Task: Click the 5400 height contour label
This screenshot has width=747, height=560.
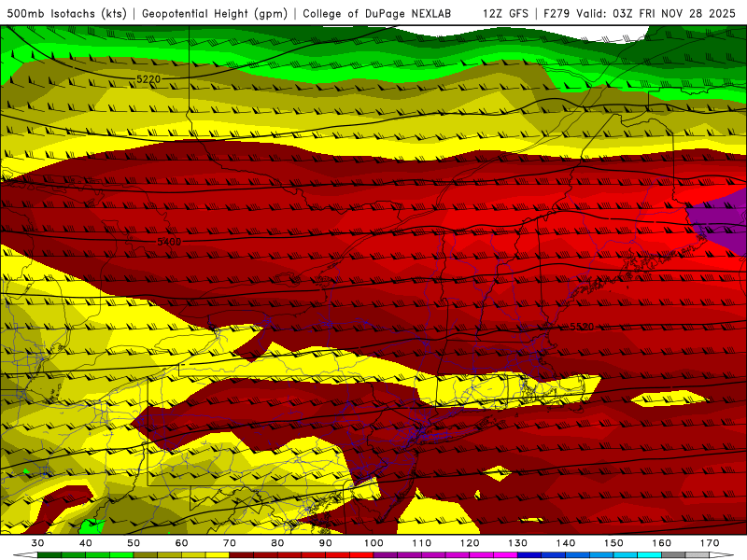Action: click(x=169, y=242)
